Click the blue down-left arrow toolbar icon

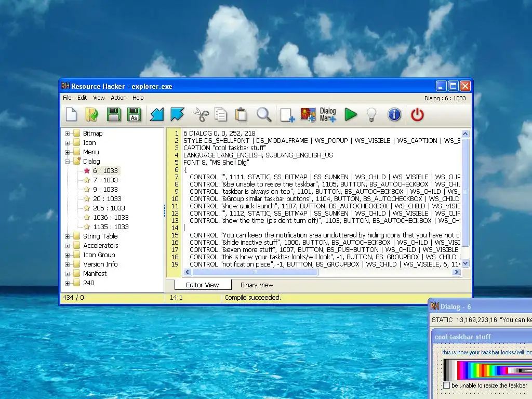[157, 114]
